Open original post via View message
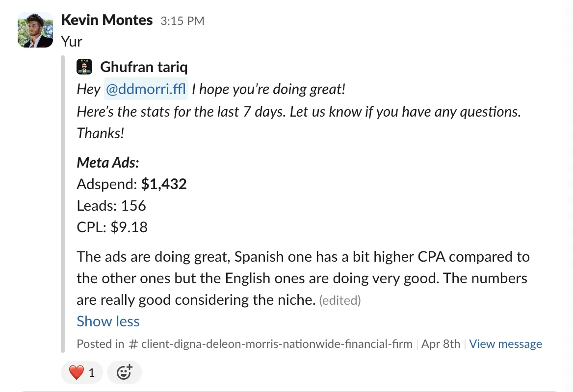Image resolution: width=573 pixels, height=392 pixels. [505, 344]
